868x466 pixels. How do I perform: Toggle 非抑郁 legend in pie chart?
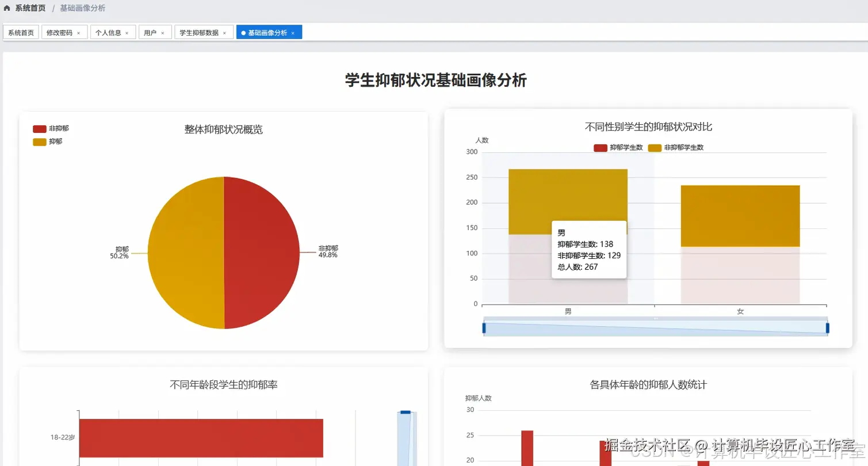[x=51, y=129]
